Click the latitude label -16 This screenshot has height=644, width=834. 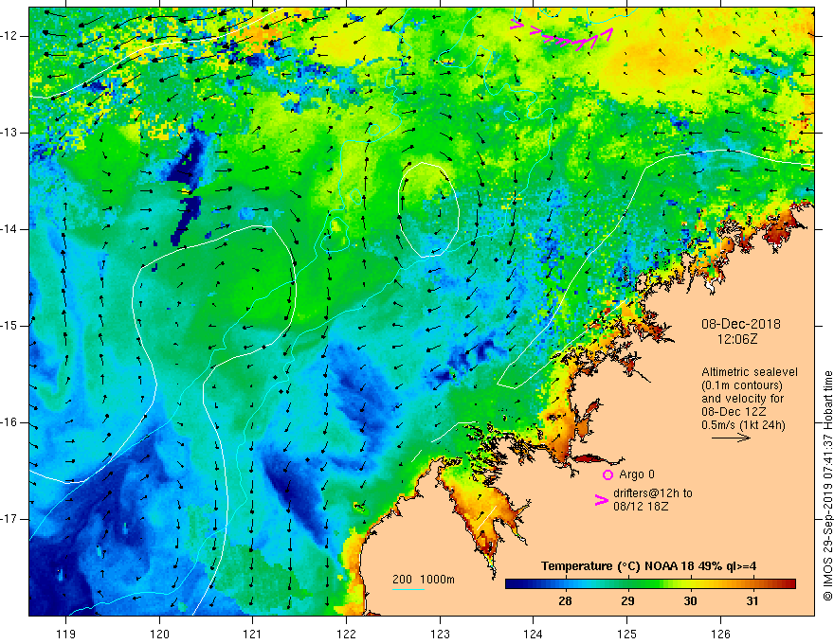(9, 422)
